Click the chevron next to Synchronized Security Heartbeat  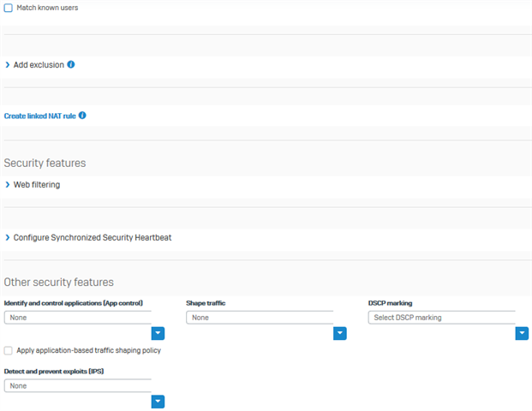[8, 237]
